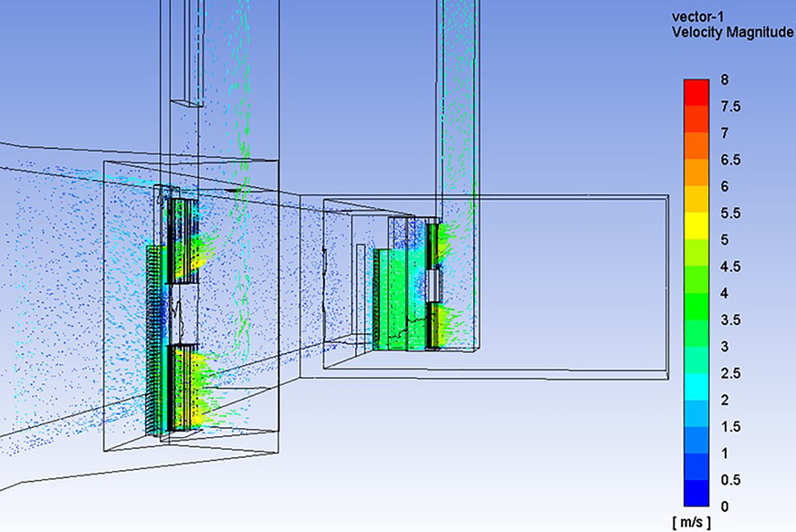Click the red top band of the legend

click(696, 93)
